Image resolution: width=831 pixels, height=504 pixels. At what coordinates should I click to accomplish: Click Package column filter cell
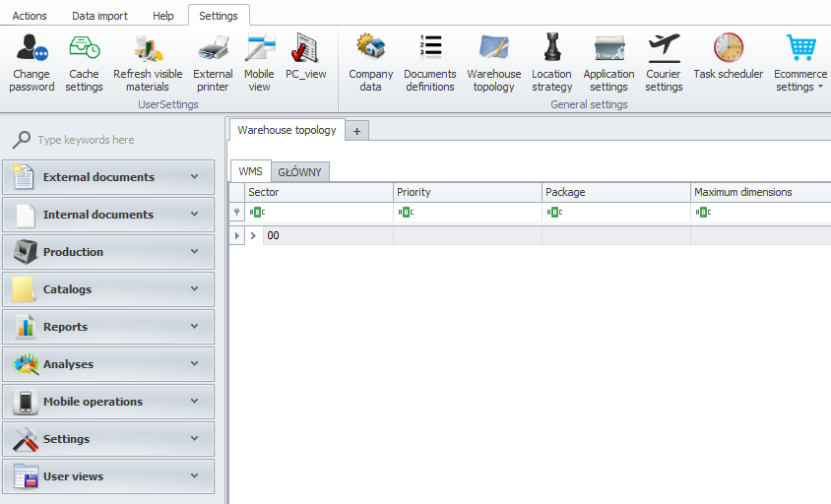615,212
